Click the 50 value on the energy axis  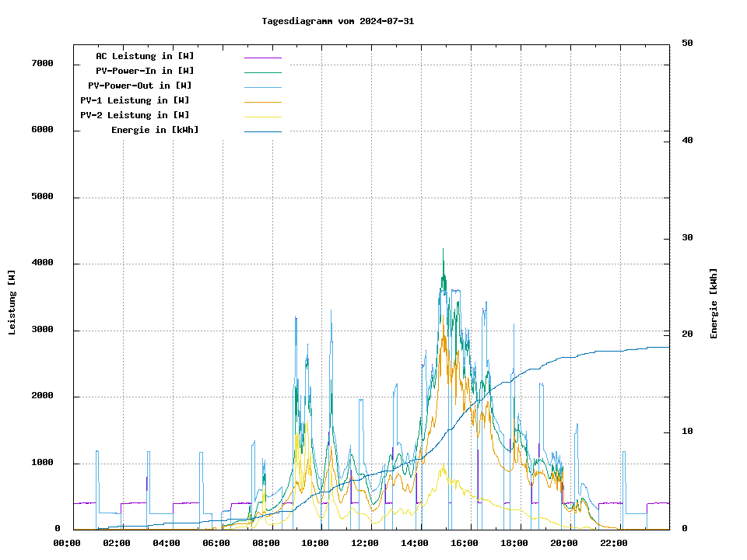point(687,44)
